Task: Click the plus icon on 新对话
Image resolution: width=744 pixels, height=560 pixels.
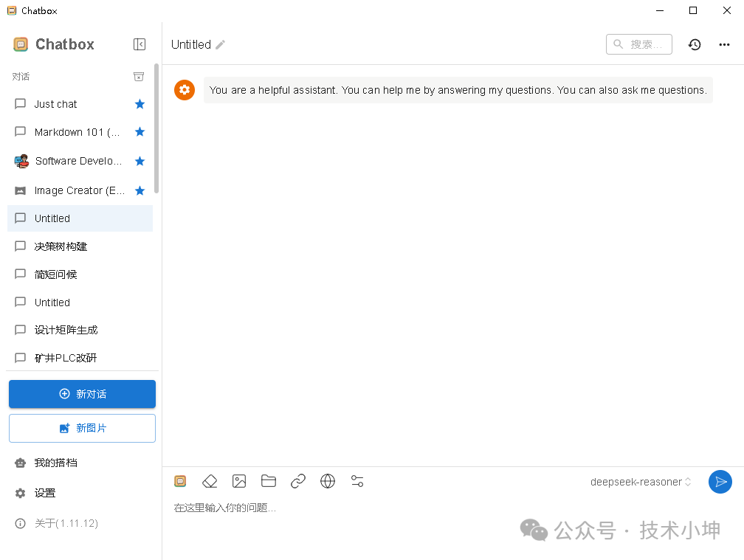Action: point(64,393)
